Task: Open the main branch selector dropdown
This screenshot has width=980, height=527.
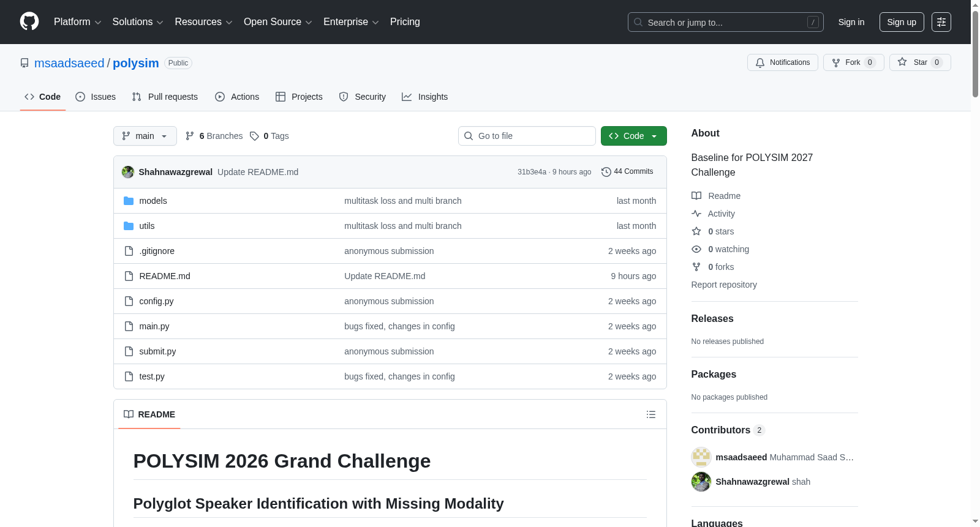Action: point(145,136)
